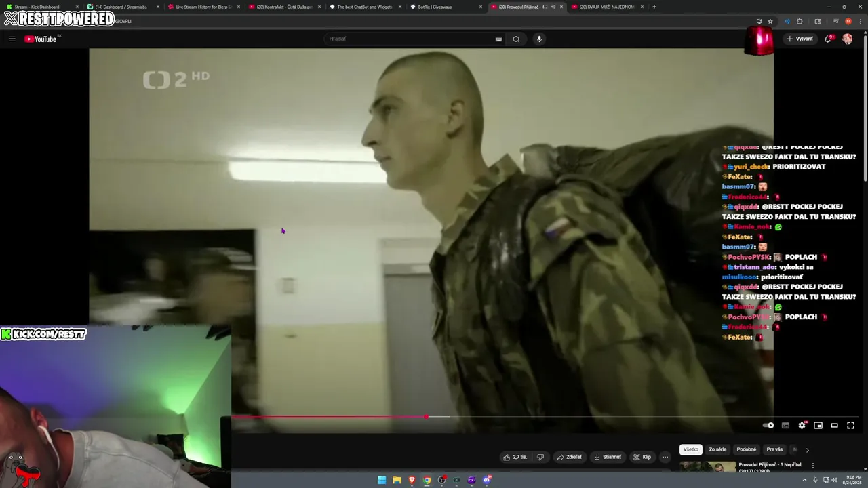Viewport: 868px width, 488px height.
Task: Open Brave browser from taskbar
Action: coord(412,480)
